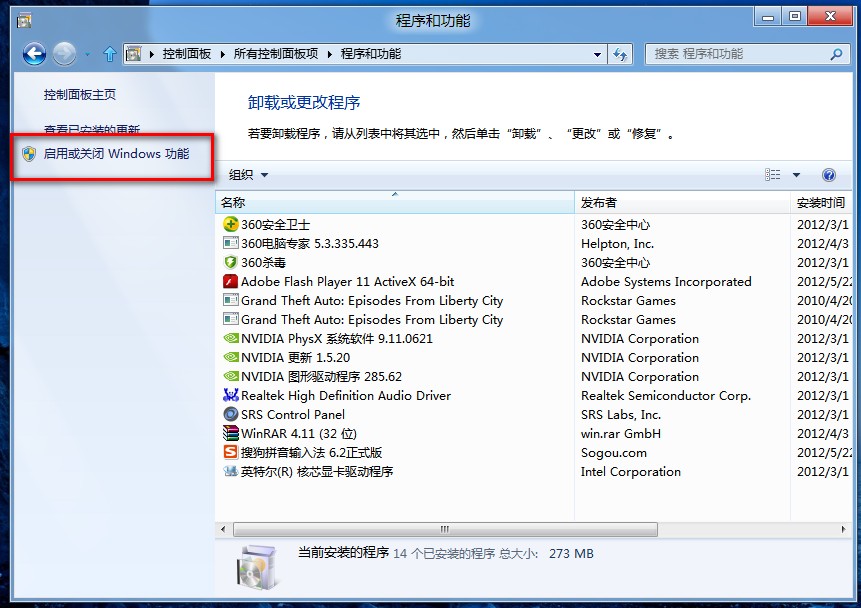Select Realtek High Definition Audio icon
Viewport: 861px width, 608px height.
(231, 395)
